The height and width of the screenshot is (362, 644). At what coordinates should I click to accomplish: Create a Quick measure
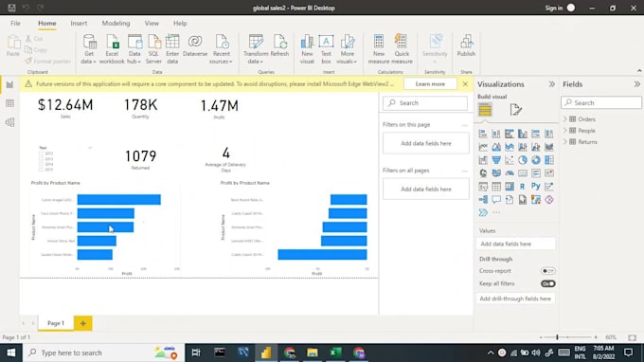click(402, 49)
